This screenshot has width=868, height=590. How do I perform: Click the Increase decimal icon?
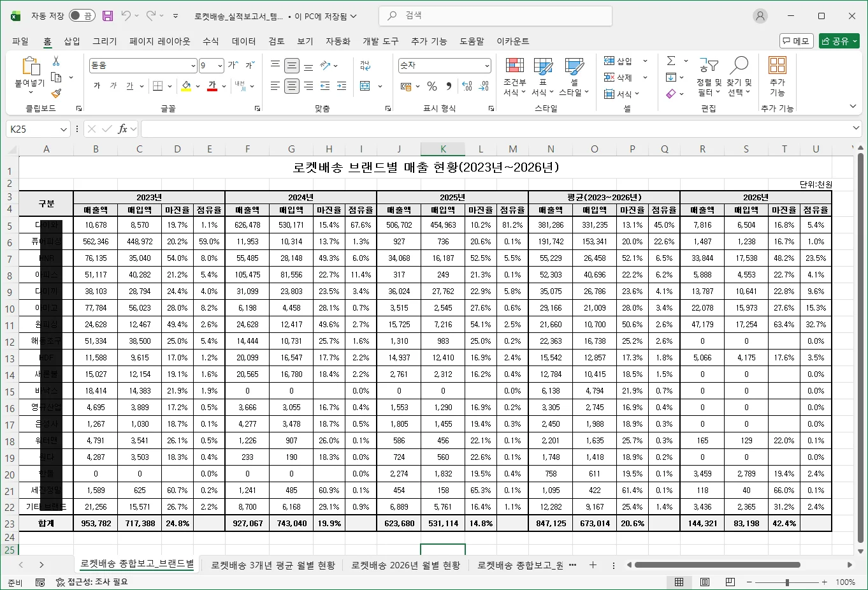[467, 85]
